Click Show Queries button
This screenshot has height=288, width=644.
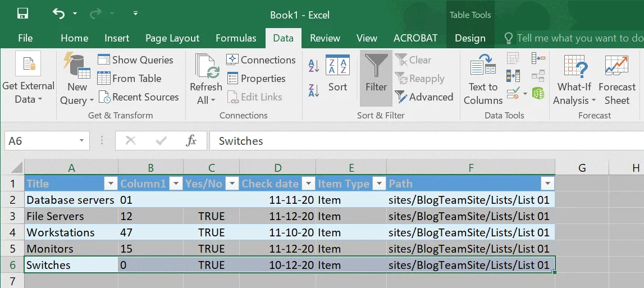pyautogui.click(x=135, y=60)
